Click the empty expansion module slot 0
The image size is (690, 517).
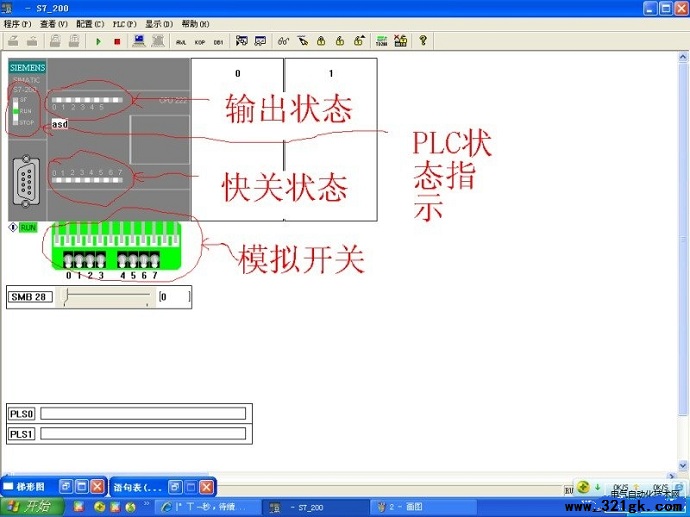coord(238,139)
